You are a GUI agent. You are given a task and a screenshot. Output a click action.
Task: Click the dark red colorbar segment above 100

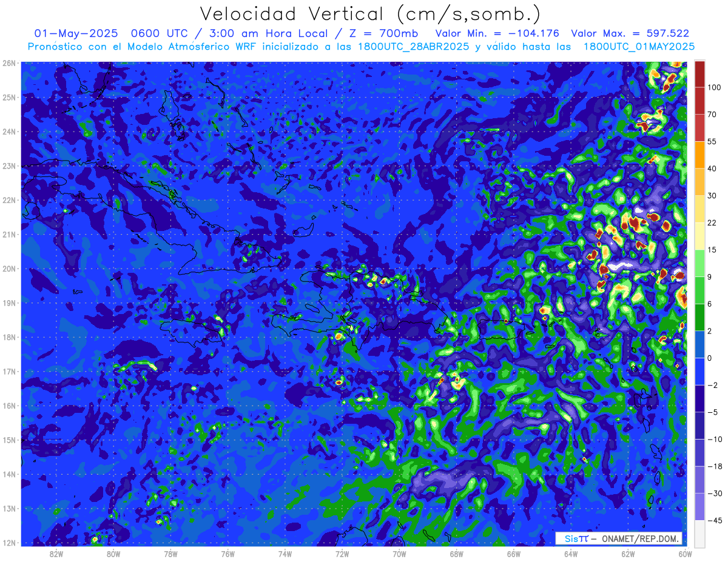click(x=699, y=74)
